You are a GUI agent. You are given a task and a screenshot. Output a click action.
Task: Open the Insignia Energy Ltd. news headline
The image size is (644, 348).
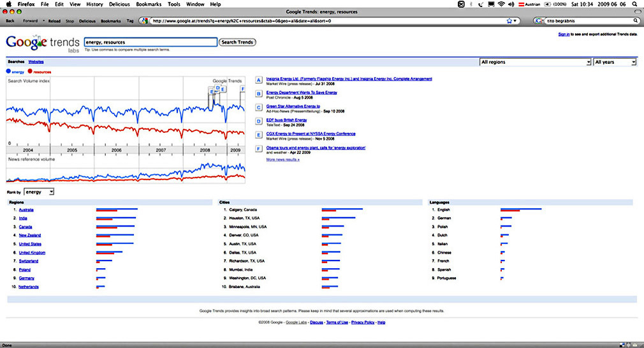349,79
